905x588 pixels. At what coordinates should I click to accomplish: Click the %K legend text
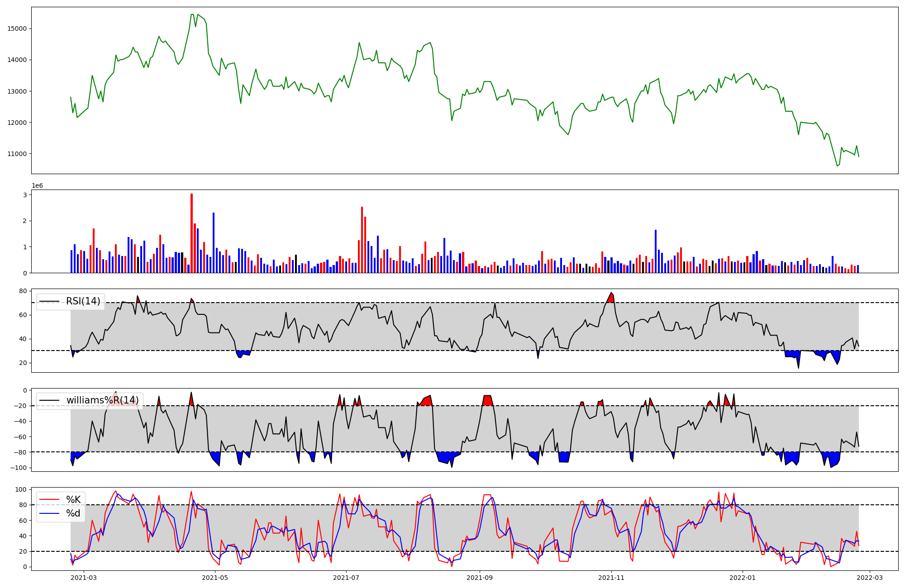click(73, 499)
